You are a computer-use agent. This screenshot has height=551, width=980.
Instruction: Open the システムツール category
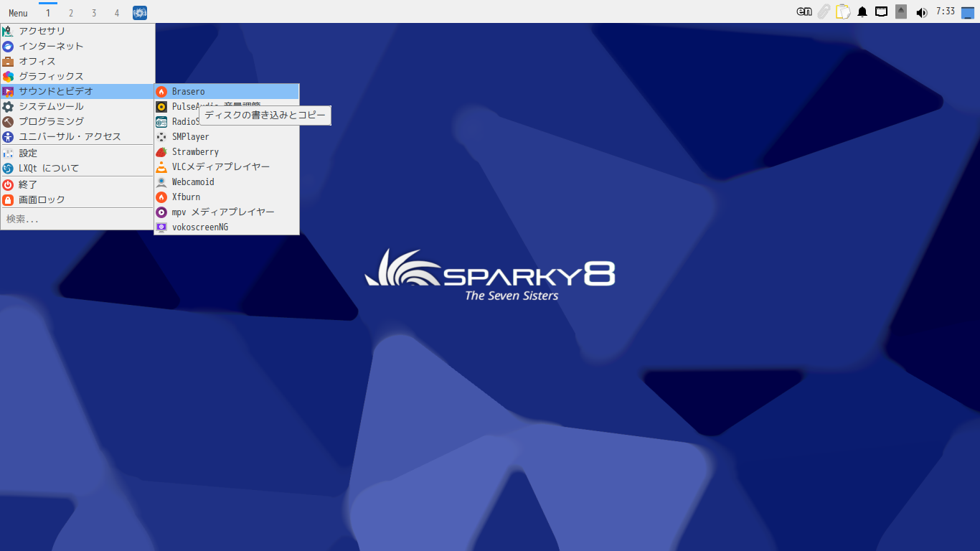[x=77, y=107]
